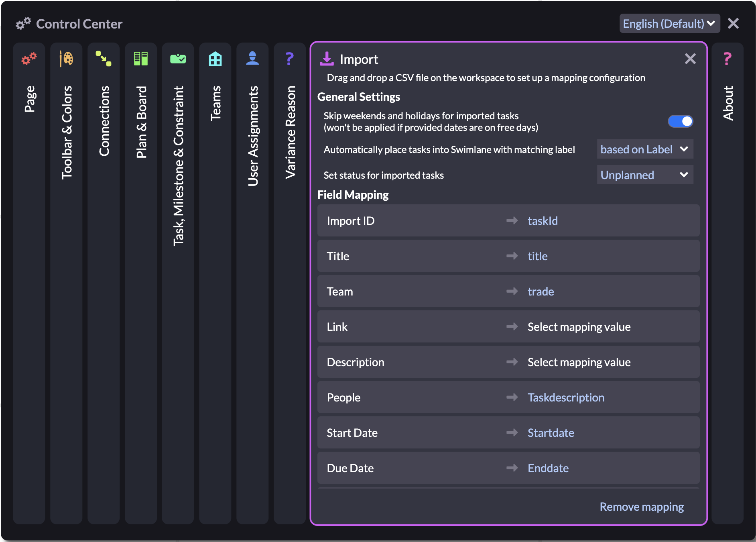Image resolution: width=756 pixels, height=542 pixels.
Task: Click the 'People' field label
Action: pos(343,397)
